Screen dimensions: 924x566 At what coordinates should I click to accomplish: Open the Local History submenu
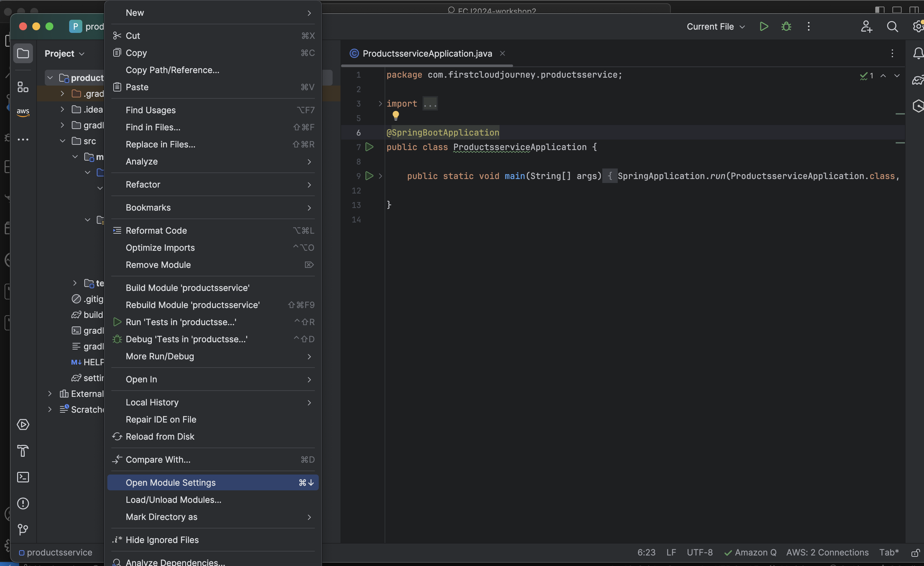pyautogui.click(x=213, y=402)
